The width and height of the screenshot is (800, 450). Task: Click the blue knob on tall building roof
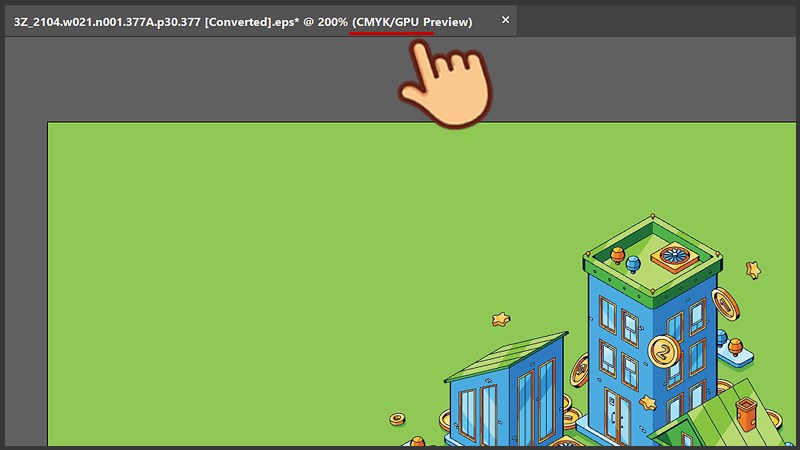point(632,264)
